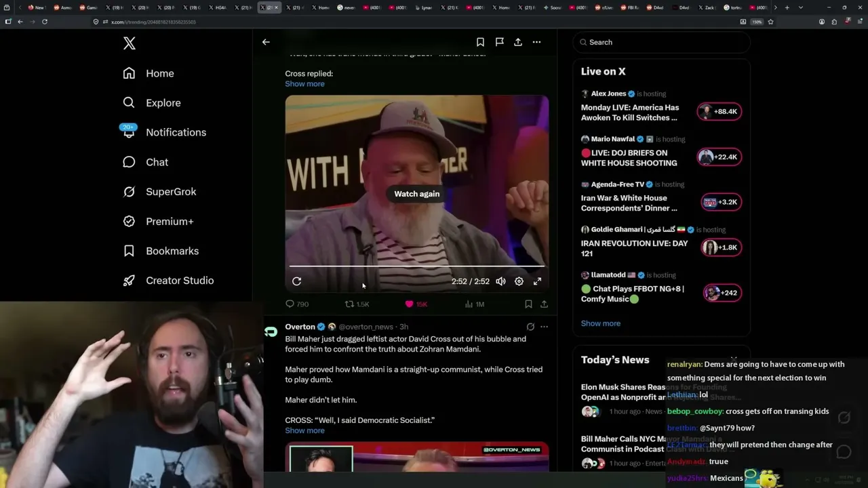Share the post with the share icon beside 1M
868x488 pixels.
tap(544, 304)
